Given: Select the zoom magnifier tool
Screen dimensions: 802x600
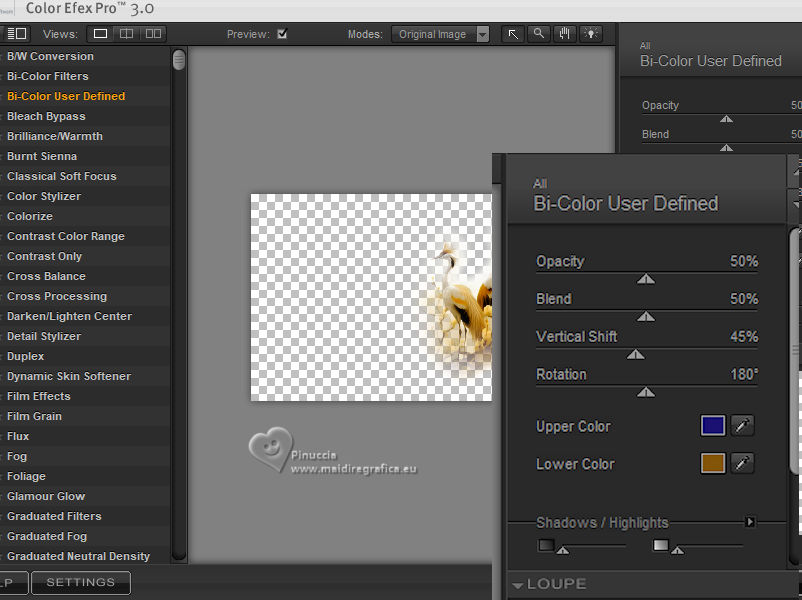Looking at the screenshot, I should click(539, 34).
